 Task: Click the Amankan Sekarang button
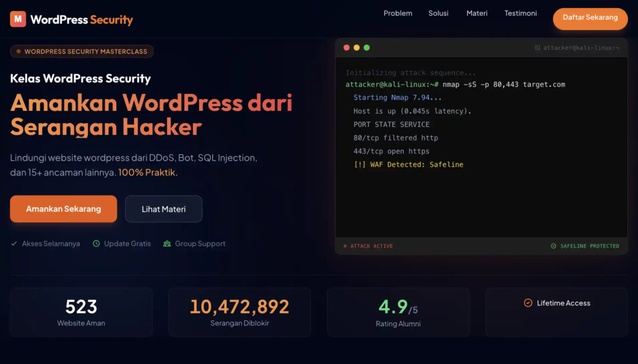pos(63,209)
